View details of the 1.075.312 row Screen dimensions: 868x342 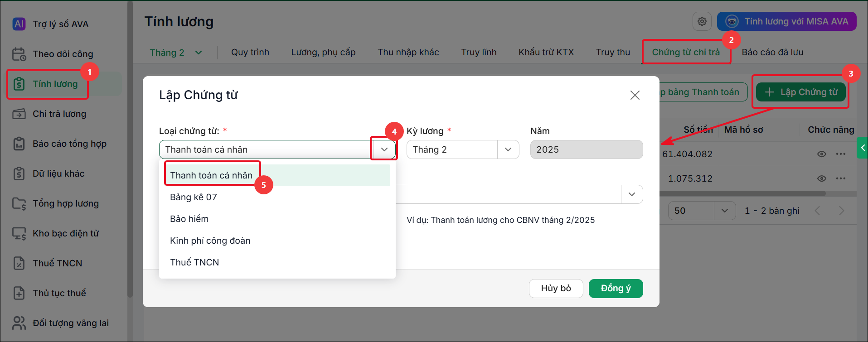tap(821, 178)
